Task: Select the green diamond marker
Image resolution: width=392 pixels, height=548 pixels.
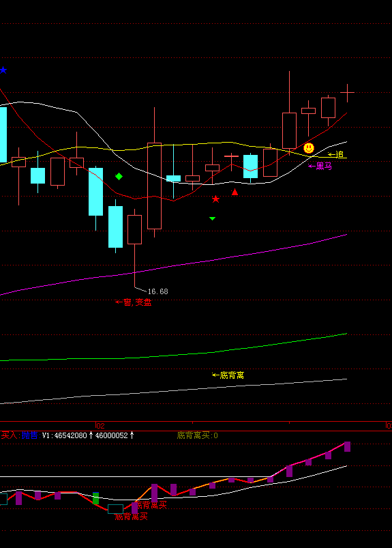Action: point(119,177)
